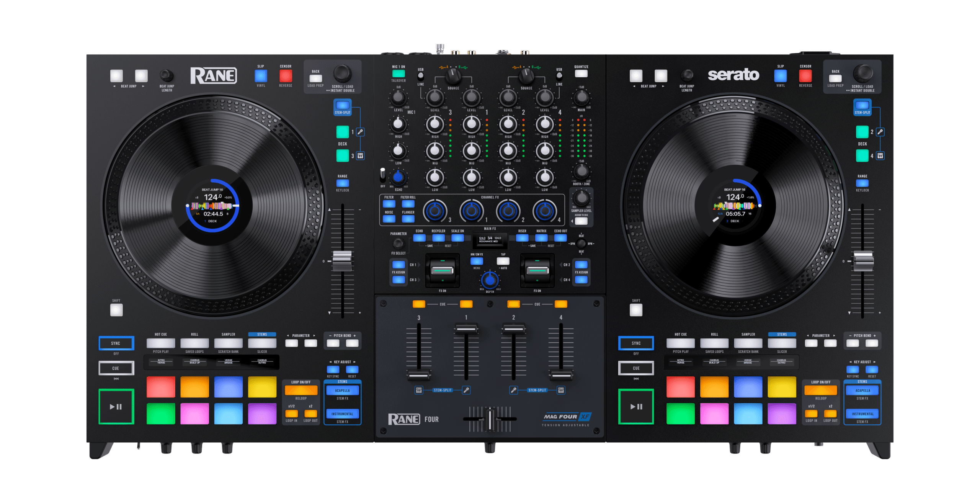This screenshot has width=980, height=499.
Task: Click right deck pitch bend plus button
Action: point(872,343)
